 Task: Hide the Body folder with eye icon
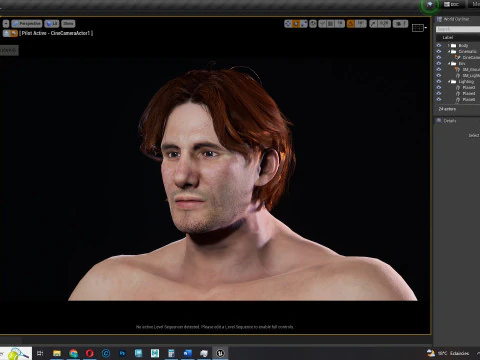439,45
